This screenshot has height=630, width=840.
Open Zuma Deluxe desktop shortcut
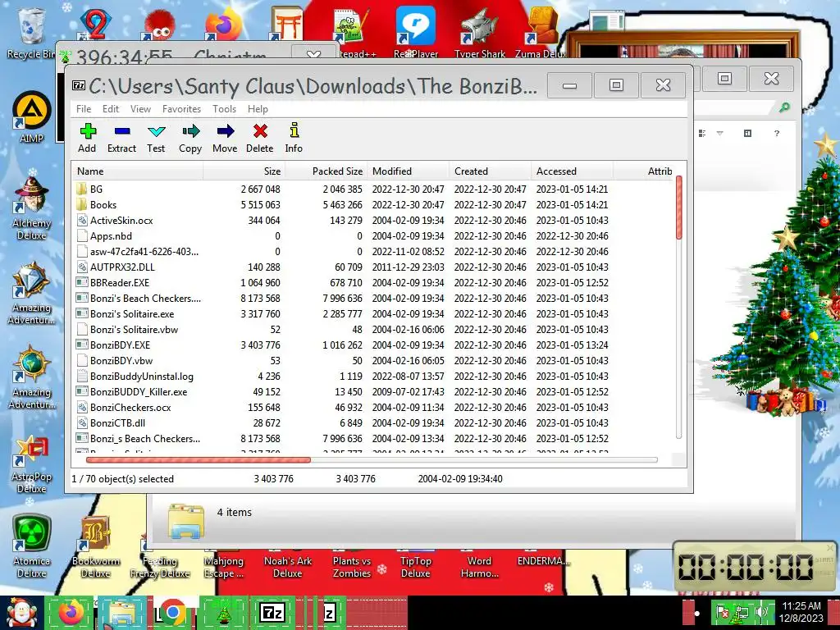click(x=541, y=32)
